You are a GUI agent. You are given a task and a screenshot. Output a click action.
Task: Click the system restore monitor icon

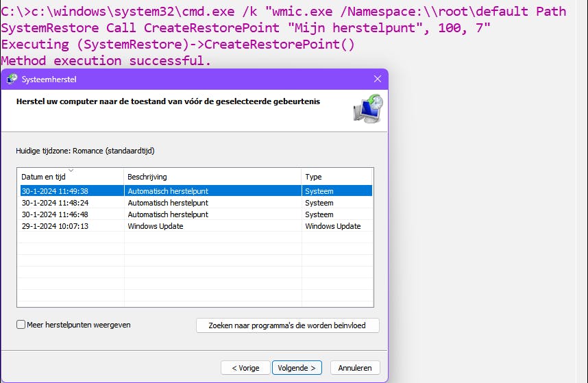coord(368,109)
